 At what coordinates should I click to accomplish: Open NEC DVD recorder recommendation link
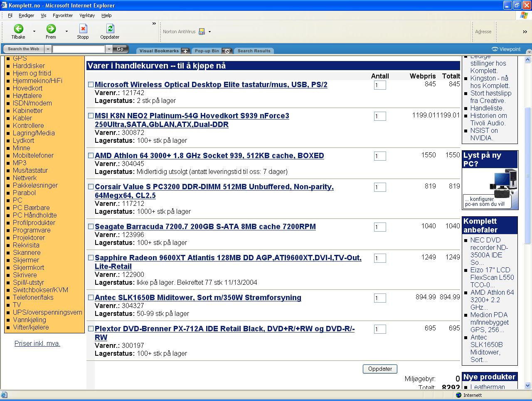[489, 251]
